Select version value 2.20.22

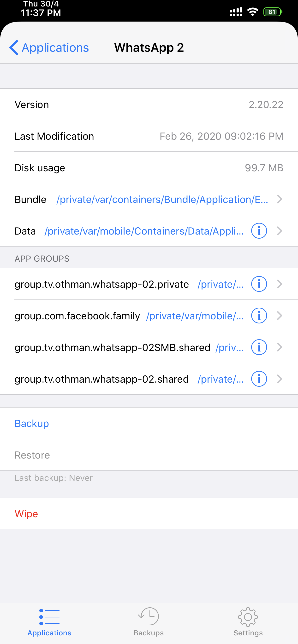(x=266, y=104)
